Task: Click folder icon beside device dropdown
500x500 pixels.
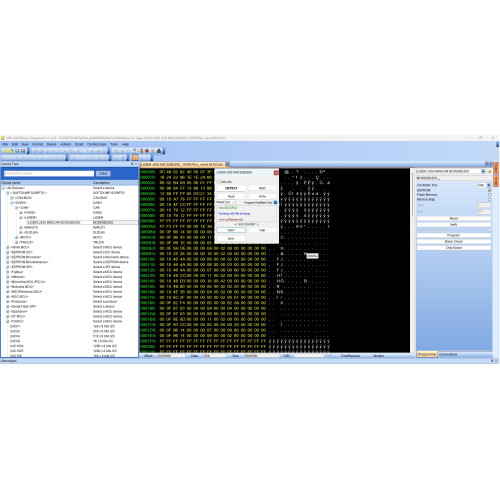Action: [489, 171]
